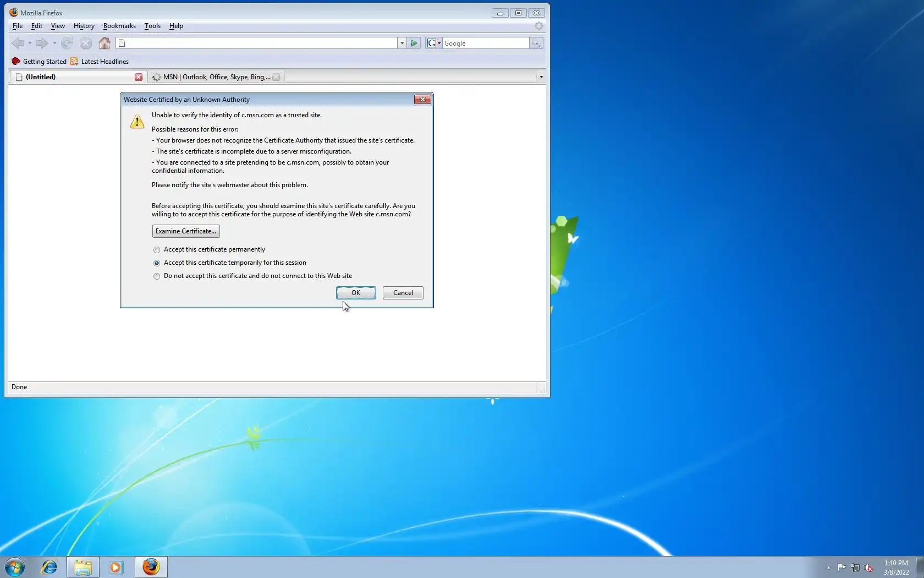Expand the address bar history dropdown
The image size is (924, 578).
click(x=402, y=43)
